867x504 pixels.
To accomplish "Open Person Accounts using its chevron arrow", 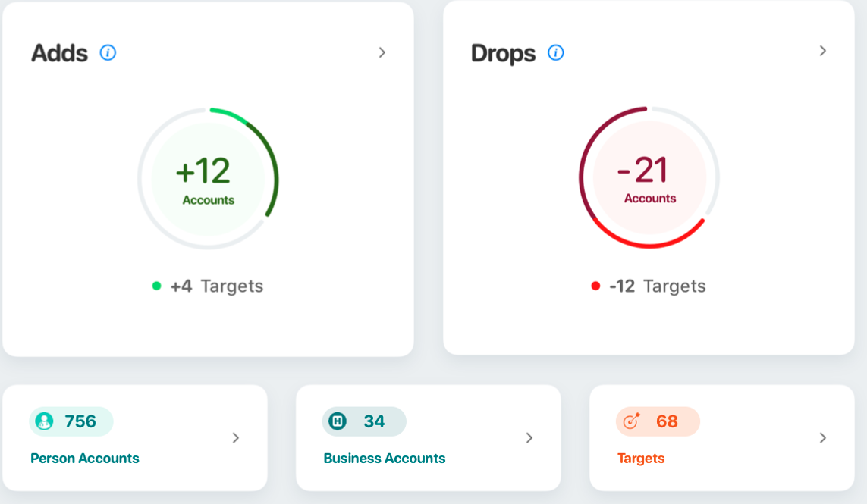I will pos(236,437).
